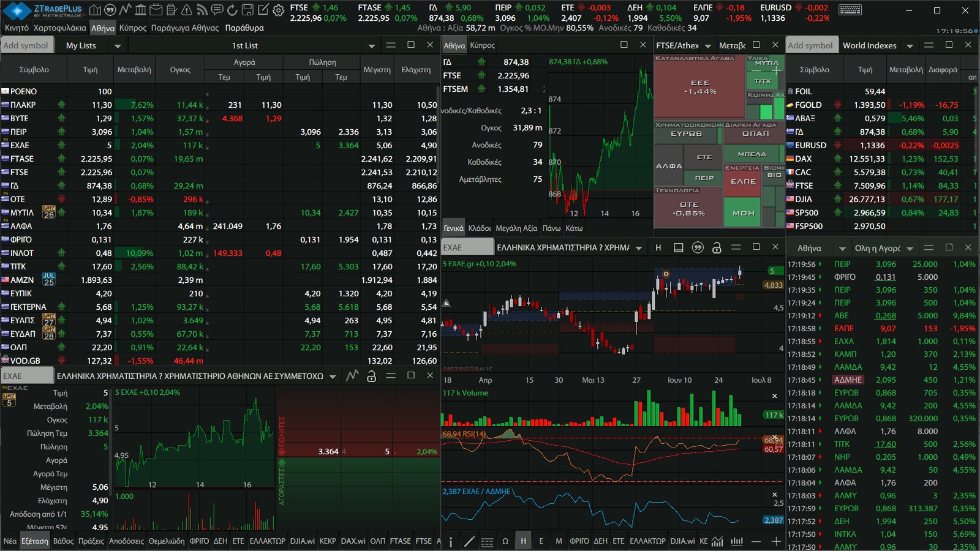This screenshot has height=551, width=980.
Task: Click the refresh arrow icon in toolbar
Action: 232,10
